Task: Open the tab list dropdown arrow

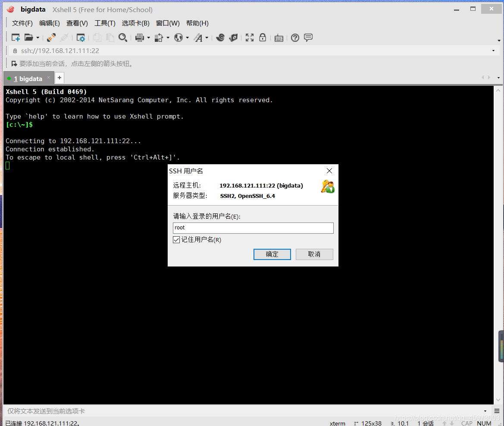Action: [498, 78]
